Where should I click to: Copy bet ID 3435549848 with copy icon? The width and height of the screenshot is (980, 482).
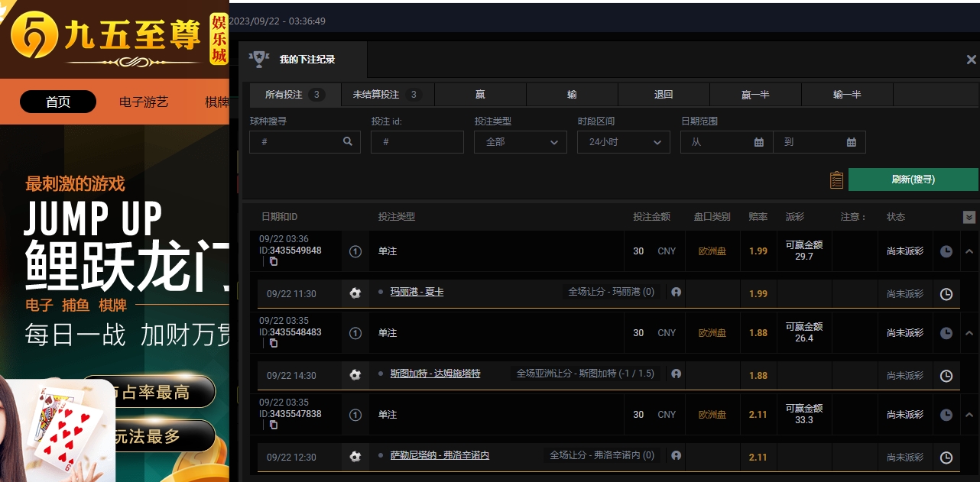(274, 261)
